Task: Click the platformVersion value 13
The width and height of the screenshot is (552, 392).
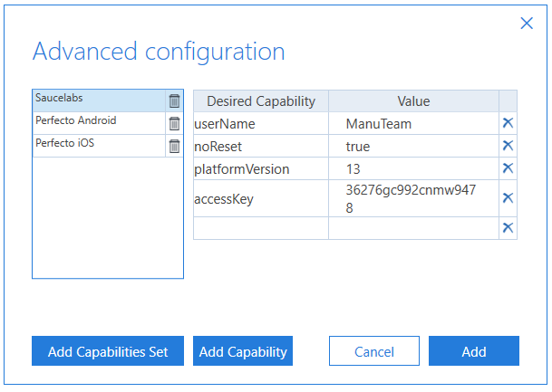Action: [412, 168]
